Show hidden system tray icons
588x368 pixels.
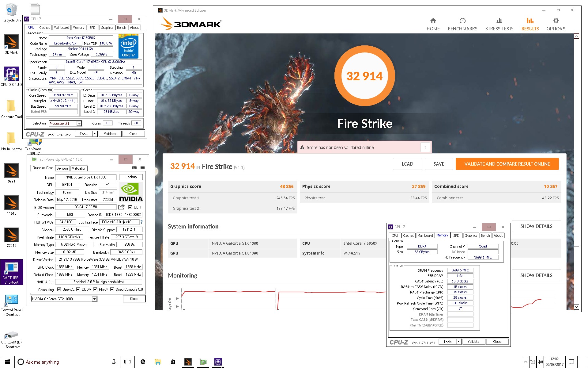click(x=525, y=362)
